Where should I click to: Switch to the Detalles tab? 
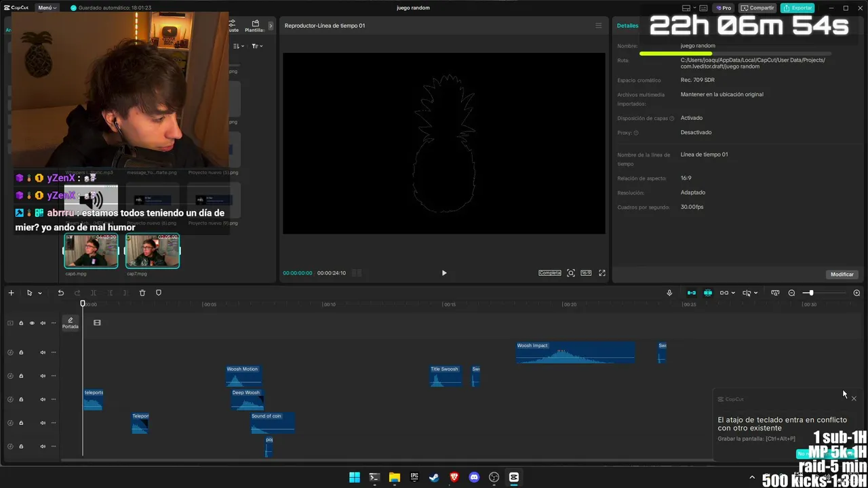click(x=627, y=26)
